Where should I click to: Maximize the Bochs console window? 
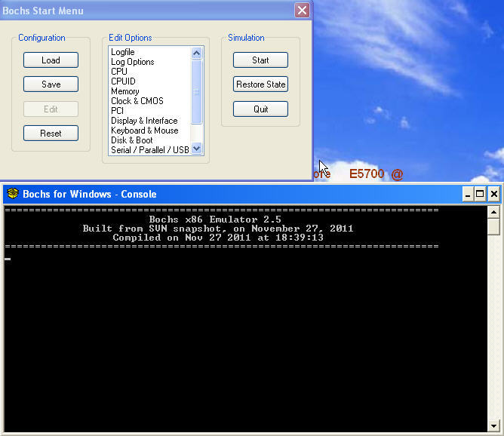480,194
